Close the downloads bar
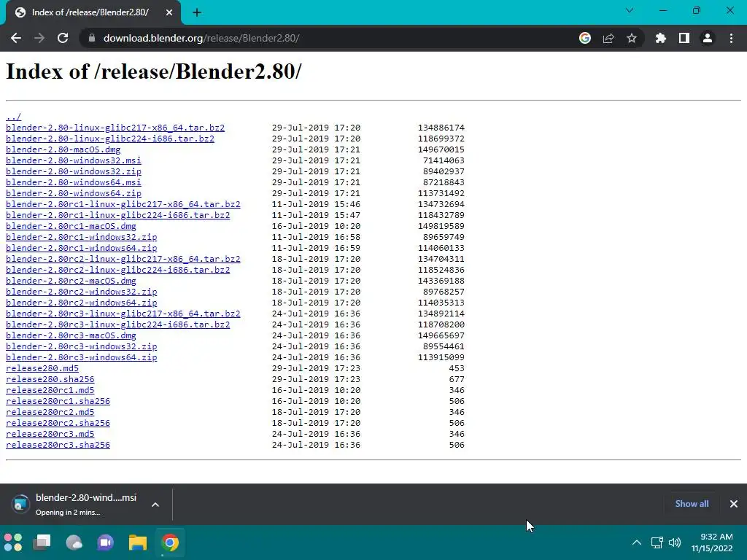 [x=734, y=504]
